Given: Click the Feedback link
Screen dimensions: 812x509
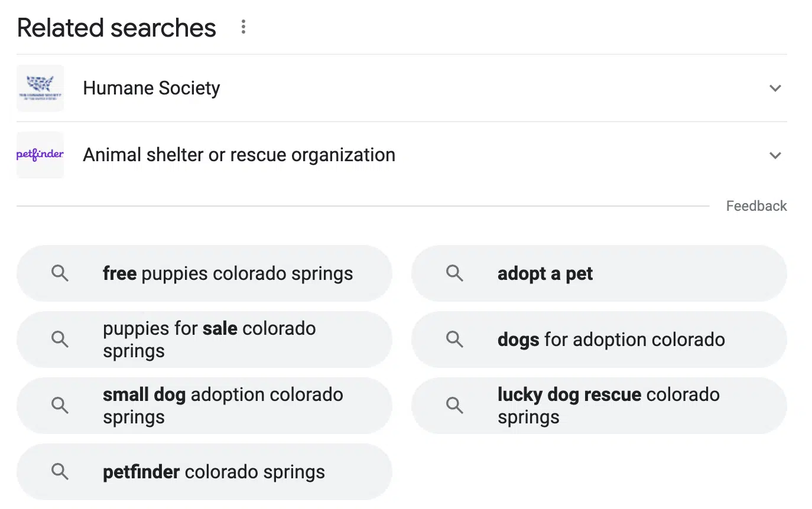Looking at the screenshot, I should pyautogui.click(x=756, y=206).
